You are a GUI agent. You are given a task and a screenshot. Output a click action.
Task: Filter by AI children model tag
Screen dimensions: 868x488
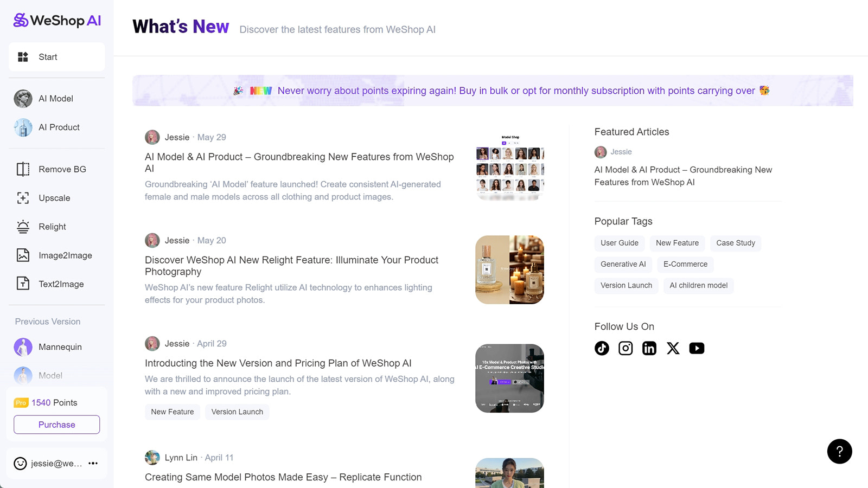pyautogui.click(x=699, y=285)
